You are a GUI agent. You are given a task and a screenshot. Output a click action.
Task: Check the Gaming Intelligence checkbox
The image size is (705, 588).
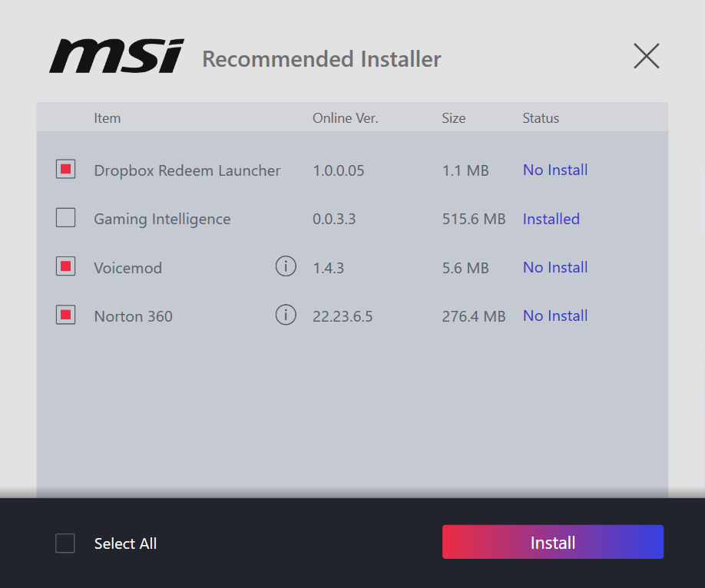coord(66,219)
